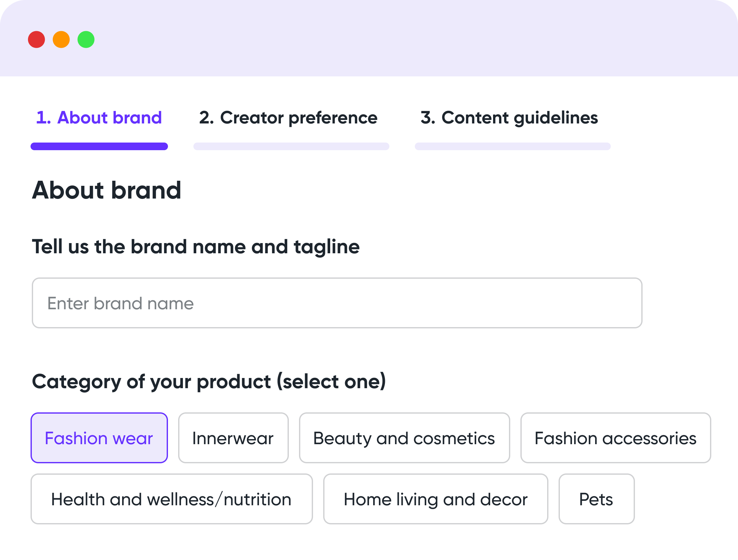Choose the 'Innerwear' category chip

tap(233, 438)
